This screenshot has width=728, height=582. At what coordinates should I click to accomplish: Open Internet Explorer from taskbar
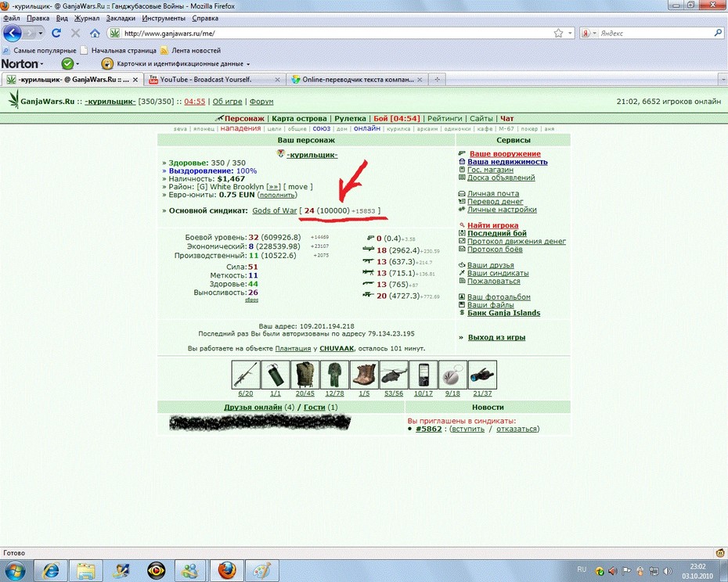point(51,570)
